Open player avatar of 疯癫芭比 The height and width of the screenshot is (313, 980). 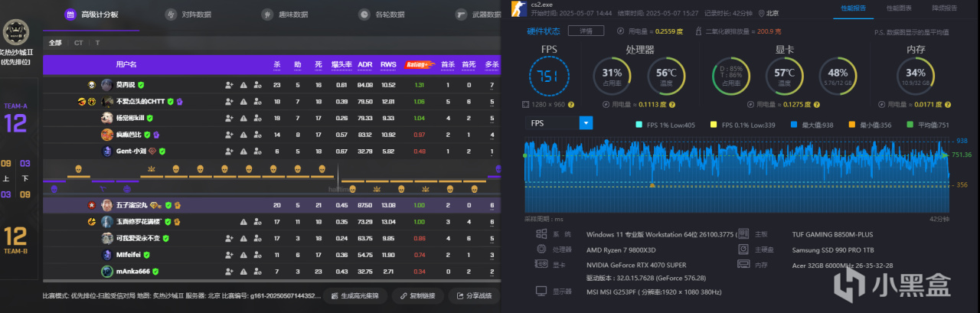108,135
